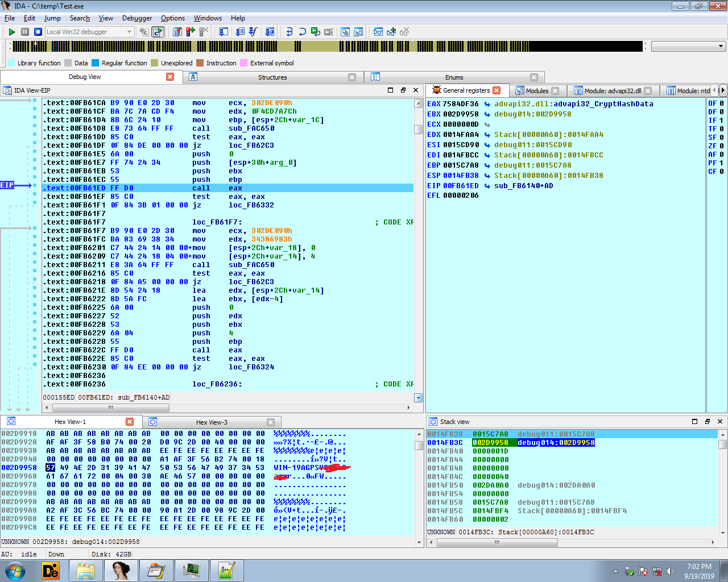This screenshot has width=728, height=582.
Task: Expand the empty combo box right of navigation band
Action: coord(721,47)
